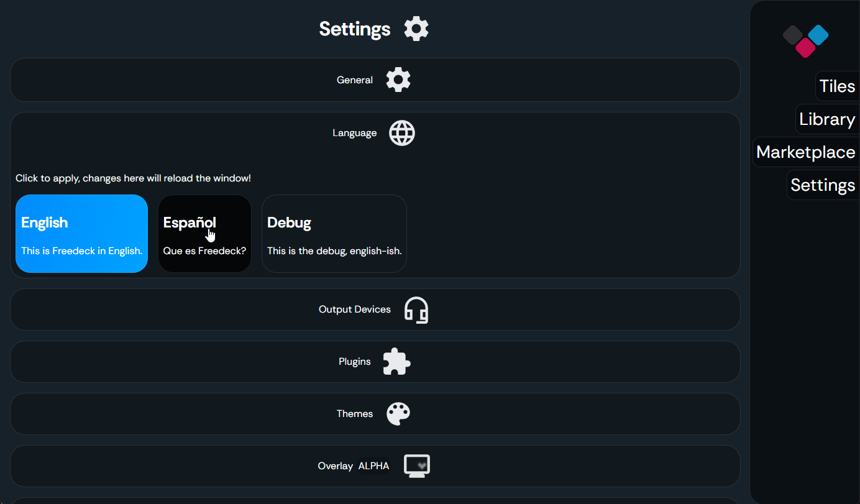Screen dimensions: 860x504
Task: Click the Plugins puzzle piece icon
Action: tap(396, 362)
